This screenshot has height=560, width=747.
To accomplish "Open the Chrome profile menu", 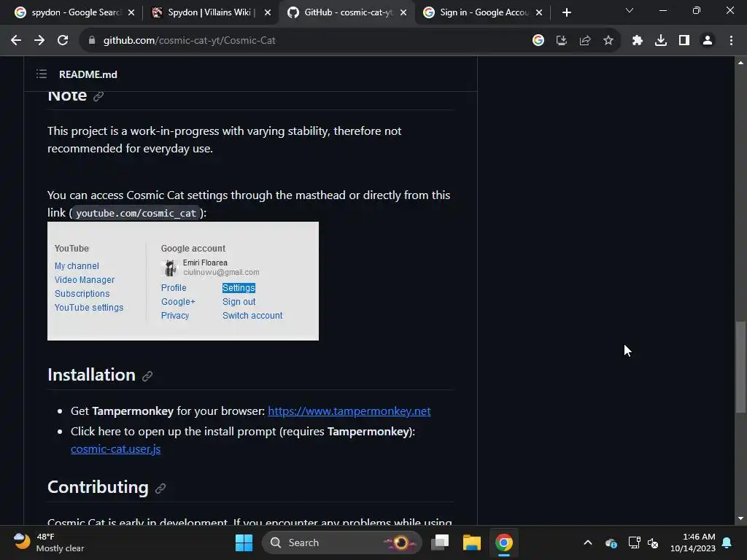I will tap(708, 41).
